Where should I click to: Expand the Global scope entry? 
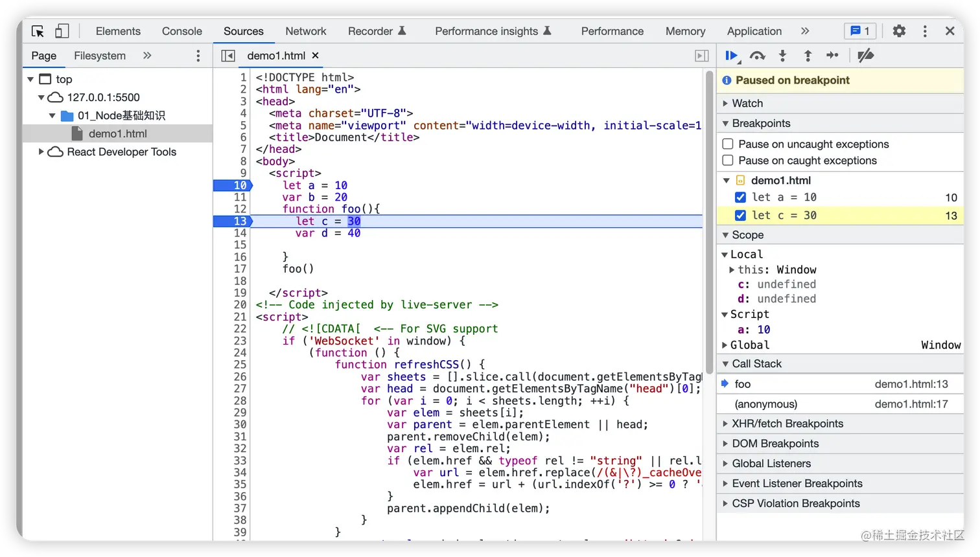click(x=725, y=345)
